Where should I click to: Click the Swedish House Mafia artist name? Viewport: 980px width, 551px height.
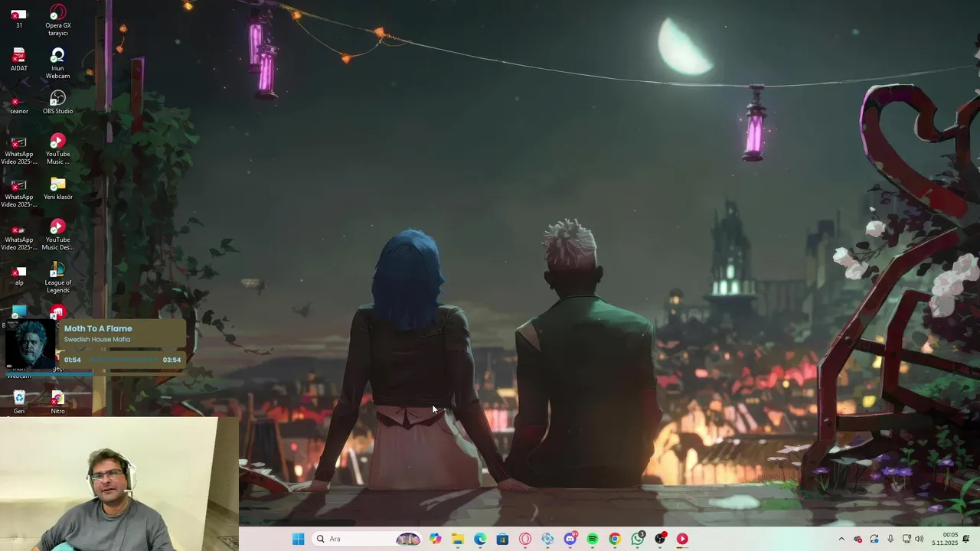97,339
